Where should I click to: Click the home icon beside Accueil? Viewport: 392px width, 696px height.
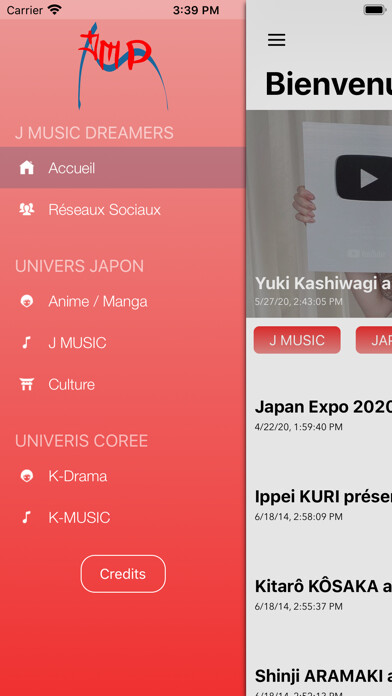click(27, 168)
